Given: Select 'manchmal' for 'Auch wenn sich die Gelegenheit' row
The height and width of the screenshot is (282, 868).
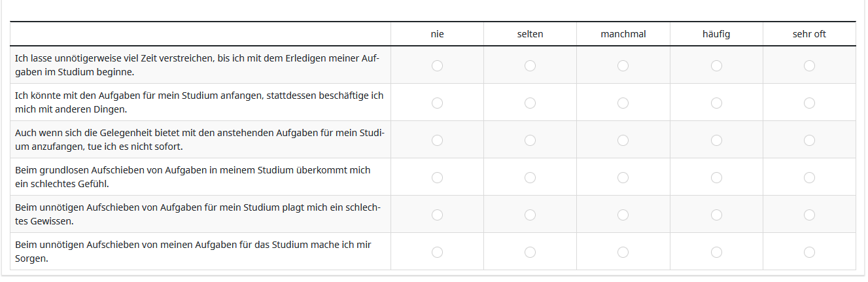Looking at the screenshot, I should click(x=623, y=140).
